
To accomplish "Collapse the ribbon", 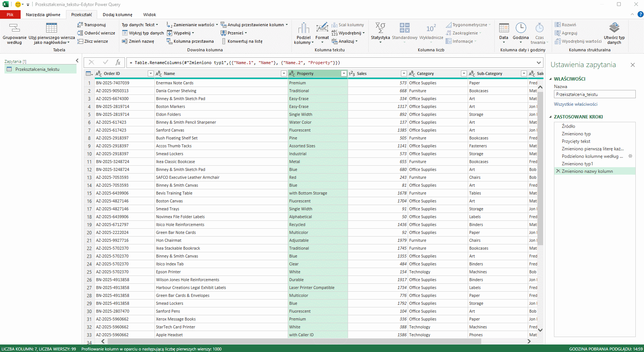I will click(633, 14).
